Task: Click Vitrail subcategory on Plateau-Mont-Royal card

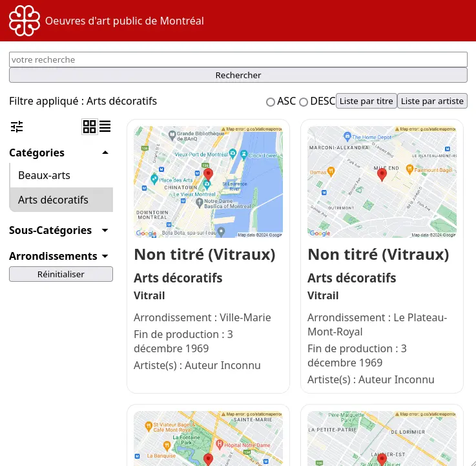Action: tap(323, 295)
